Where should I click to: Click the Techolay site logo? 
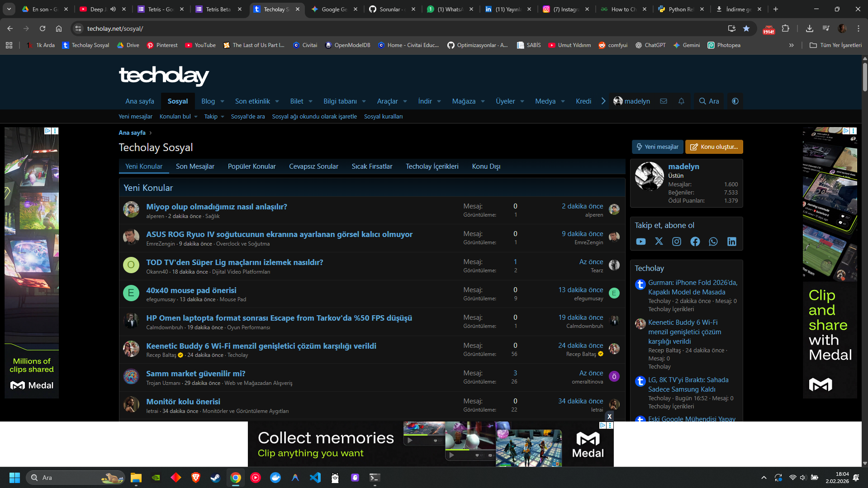click(x=164, y=76)
